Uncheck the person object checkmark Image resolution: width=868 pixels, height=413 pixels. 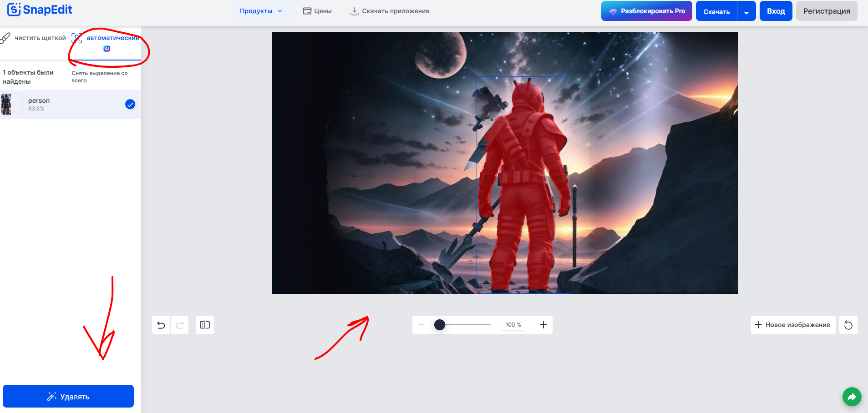pyautogui.click(x=130, y=104)
